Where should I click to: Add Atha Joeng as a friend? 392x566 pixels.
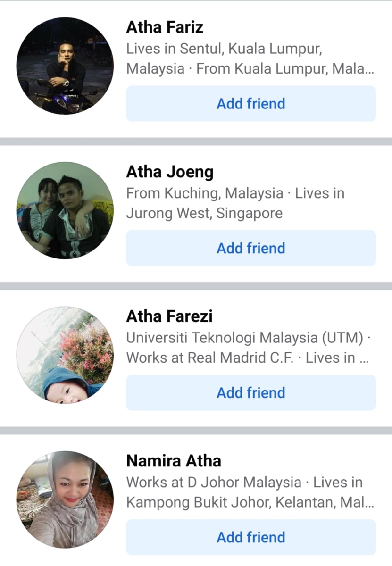coord(251,248)
